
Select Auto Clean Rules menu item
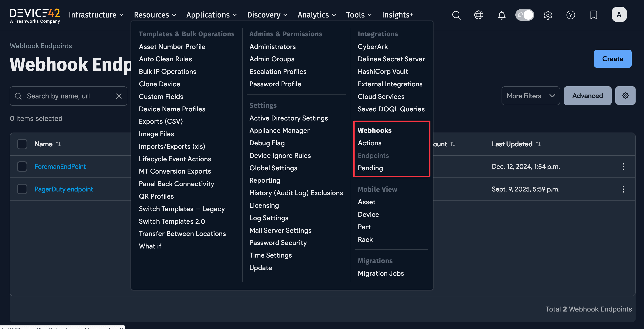coord(165,59)
